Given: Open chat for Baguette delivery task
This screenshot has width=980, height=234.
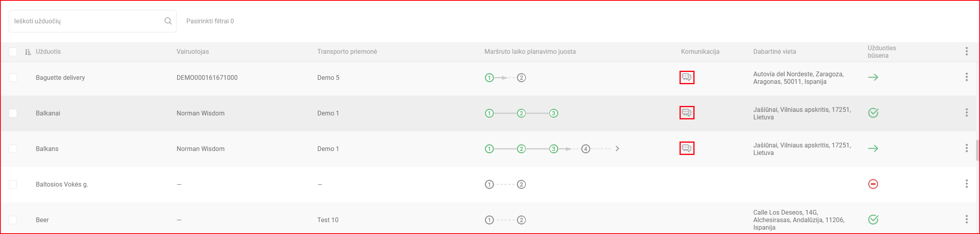Looking at the screenshot, I should (x=687, y=77).
